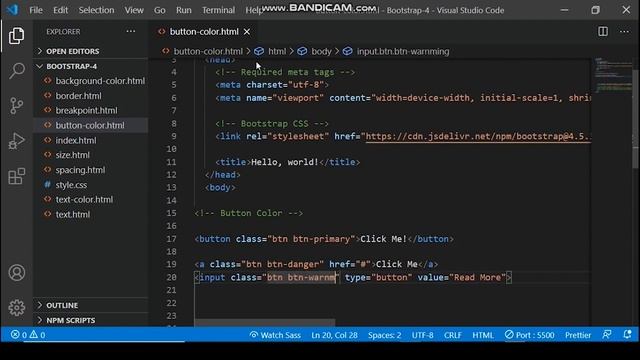The image size is (640, 360).
Task: Open border.html in explorer
Action: (x=91, y=96)
